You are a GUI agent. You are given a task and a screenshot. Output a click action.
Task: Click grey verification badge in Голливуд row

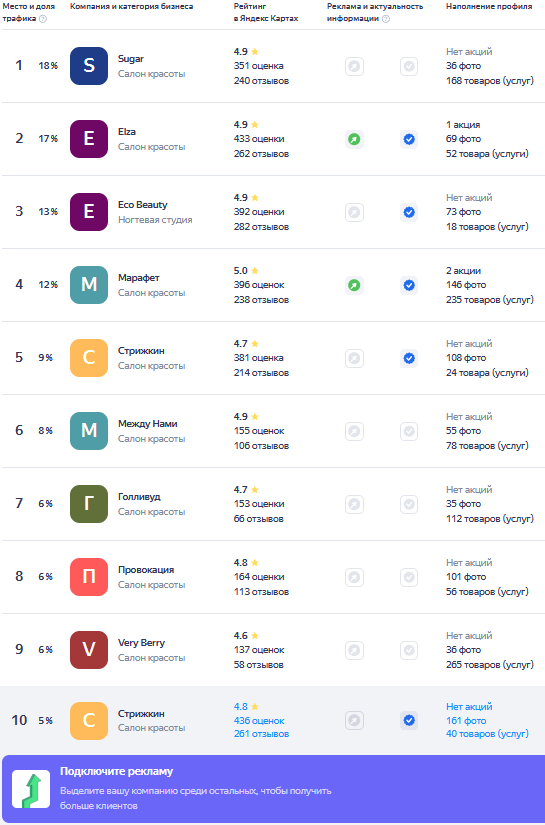click(x=409, y=505)
